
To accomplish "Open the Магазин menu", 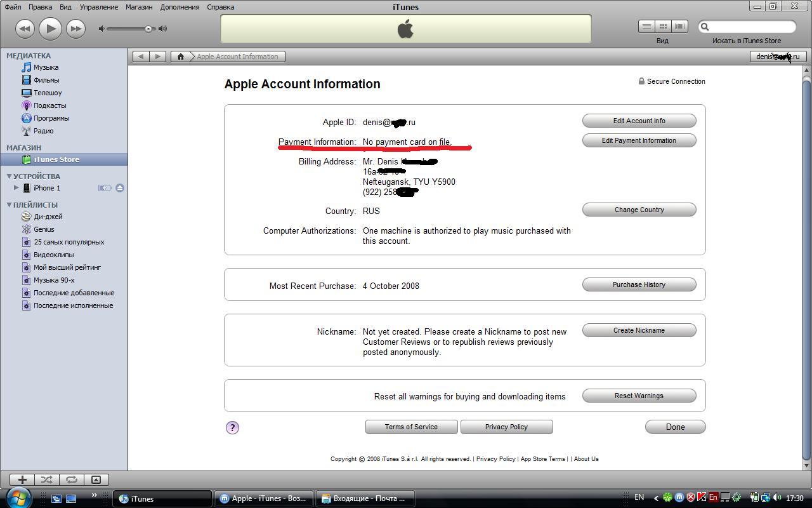I will click(139, 7).
